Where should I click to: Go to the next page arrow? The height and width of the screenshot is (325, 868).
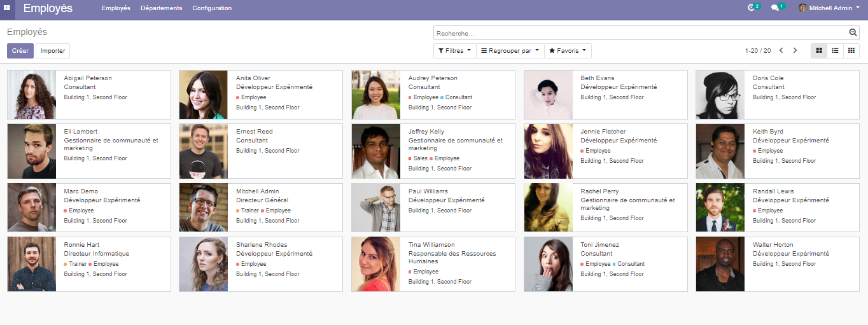pos(795,51)
